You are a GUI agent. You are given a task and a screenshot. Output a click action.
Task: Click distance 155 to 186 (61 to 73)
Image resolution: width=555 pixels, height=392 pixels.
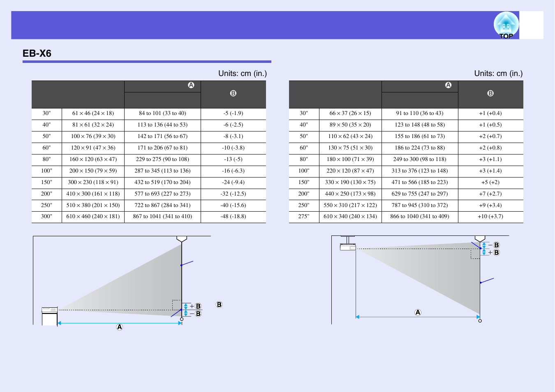[420, 136]
